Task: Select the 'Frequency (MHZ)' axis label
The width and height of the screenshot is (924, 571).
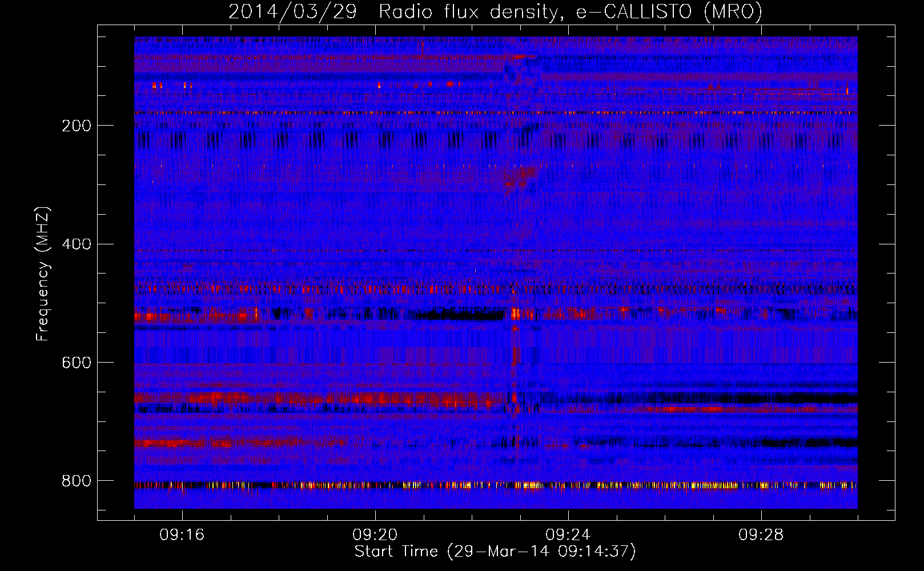Action: (43, 274)
